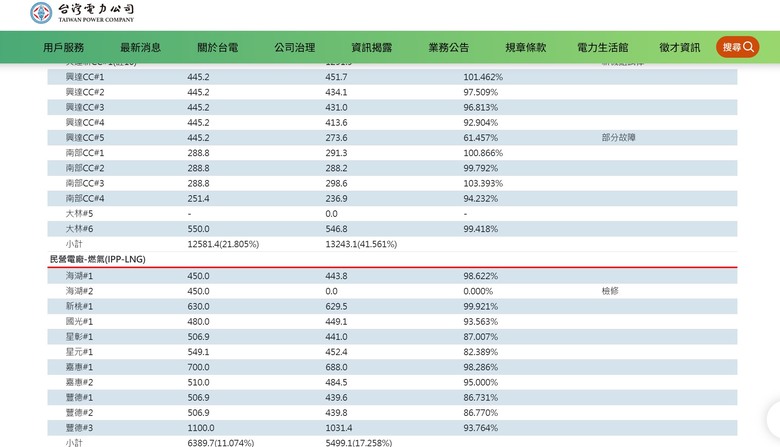Select the 興達CC#5 row name

[x=85, y=138]
